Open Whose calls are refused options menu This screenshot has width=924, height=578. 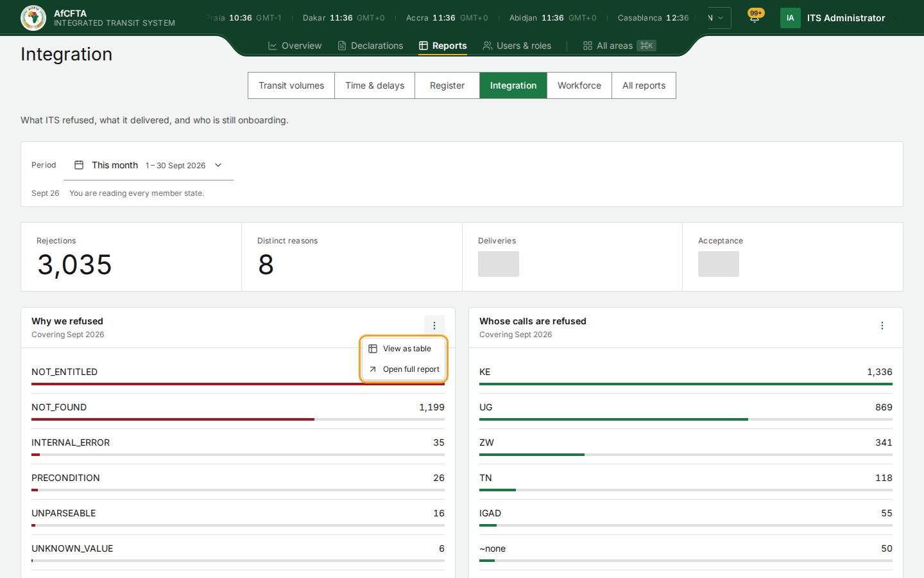click(x=882, y=326)
